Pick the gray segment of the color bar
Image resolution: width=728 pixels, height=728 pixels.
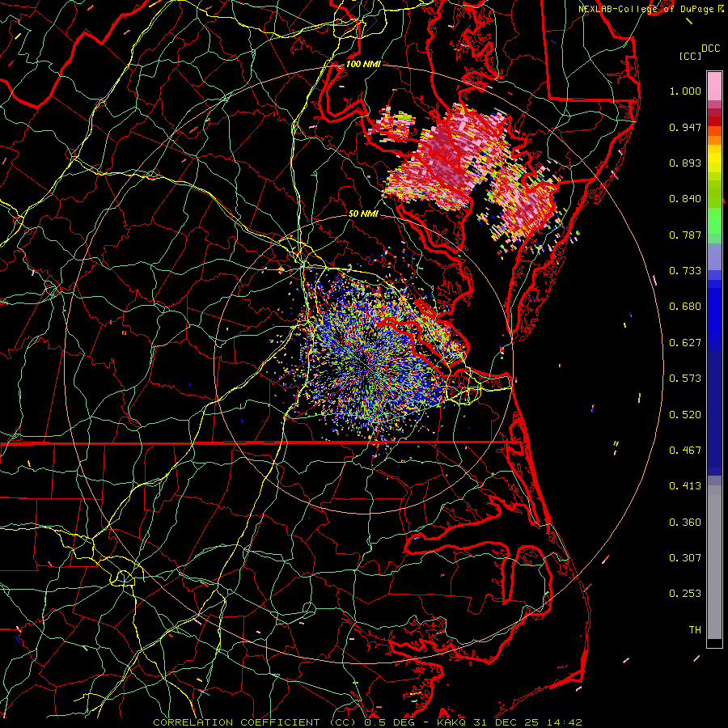tap(714, 562)
